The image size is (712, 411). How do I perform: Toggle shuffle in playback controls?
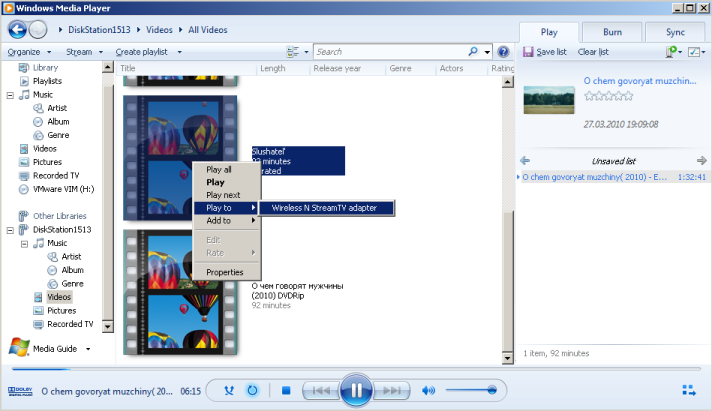pyautogui.click(x=229, y=390)
